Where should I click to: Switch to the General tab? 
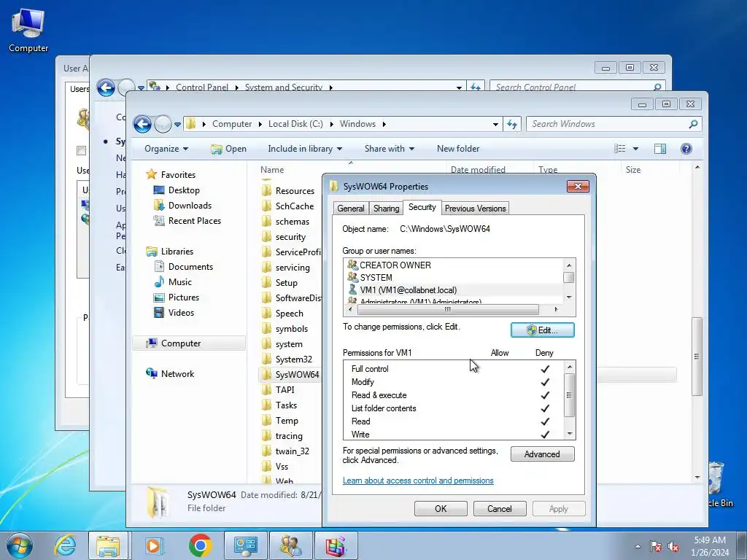click(351, 208)
